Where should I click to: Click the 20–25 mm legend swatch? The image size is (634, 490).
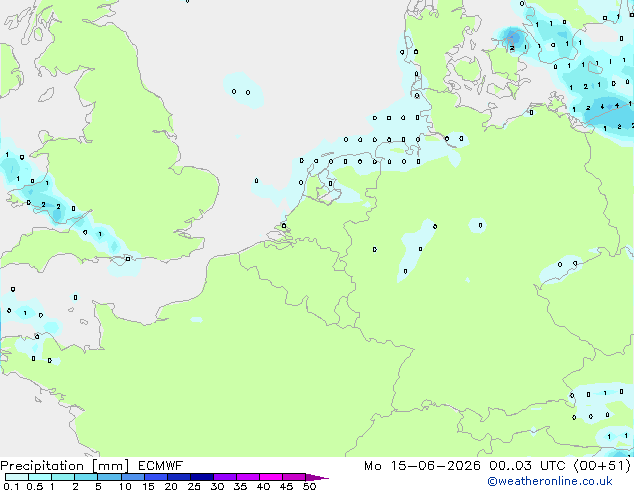[179, 477]
